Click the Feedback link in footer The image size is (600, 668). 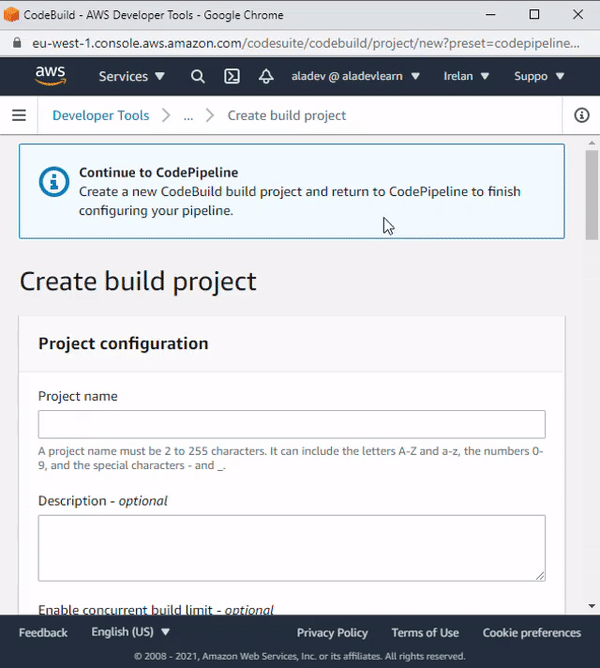coord(43,633)
